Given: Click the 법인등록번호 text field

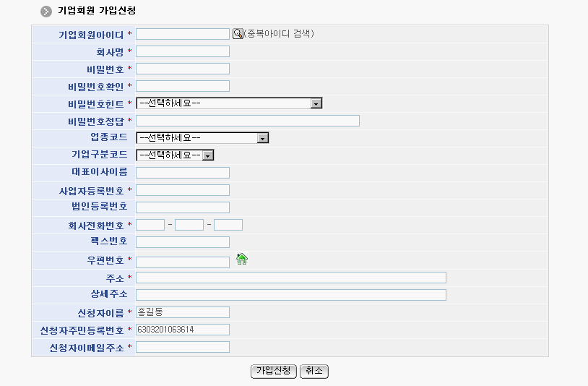Looking at the screenshot, I should tap(183, 207).
